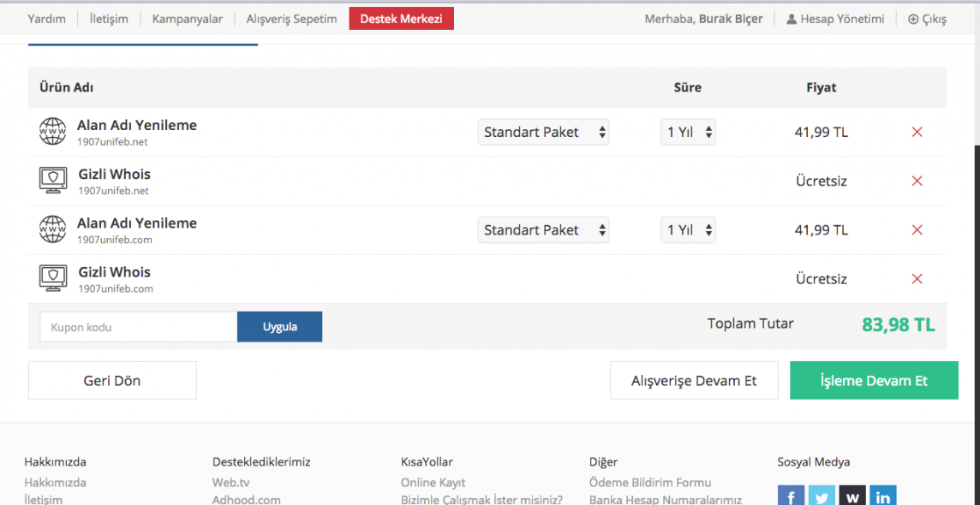Delete 1907unifeb.com domain renewal item

(917, 230)
